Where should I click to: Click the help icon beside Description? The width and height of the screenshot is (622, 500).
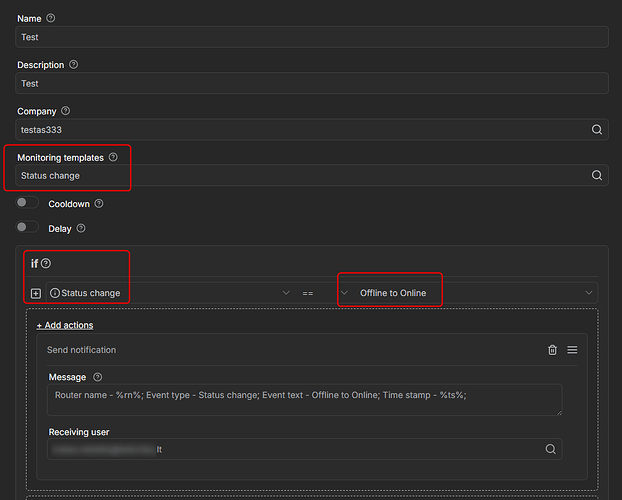[73, 64]
